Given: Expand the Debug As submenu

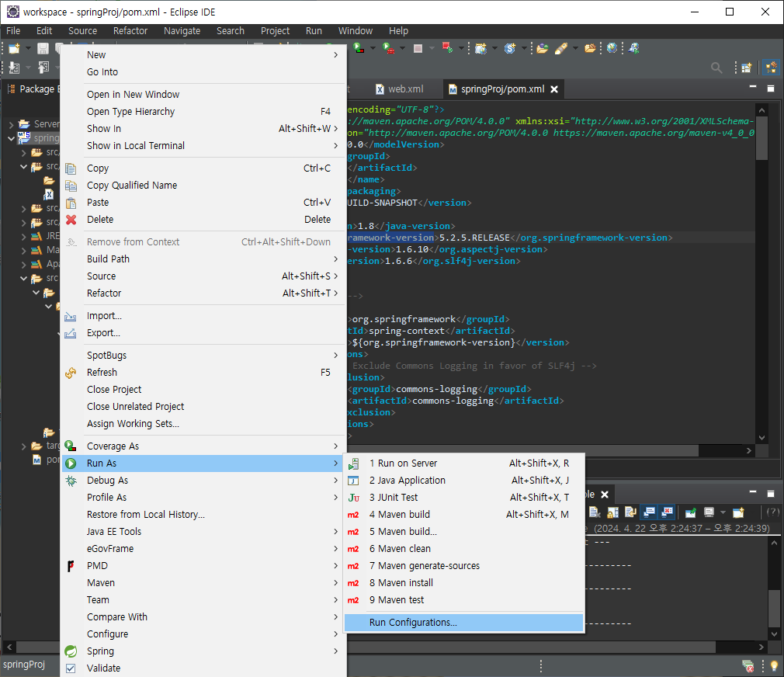Looking at the screenshot, I should [x=203, y=480].
